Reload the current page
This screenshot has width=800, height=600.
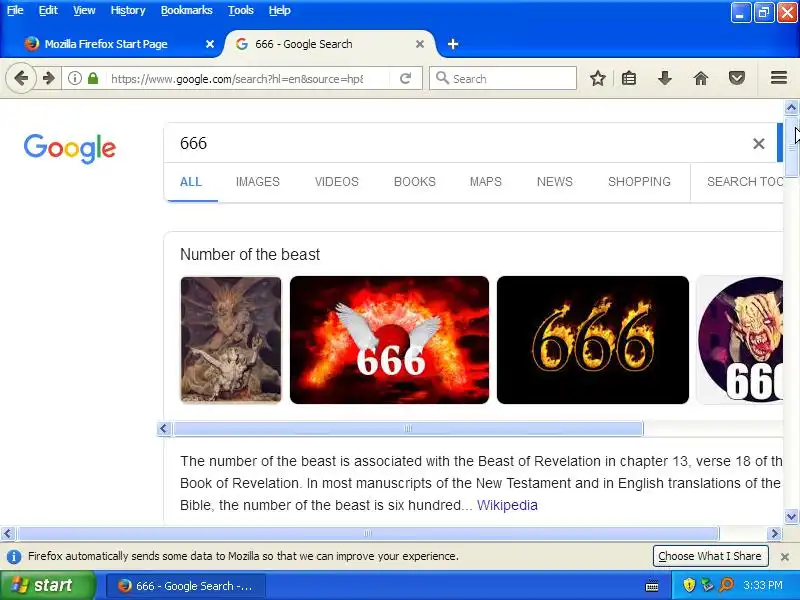click(x=405, y=78)
